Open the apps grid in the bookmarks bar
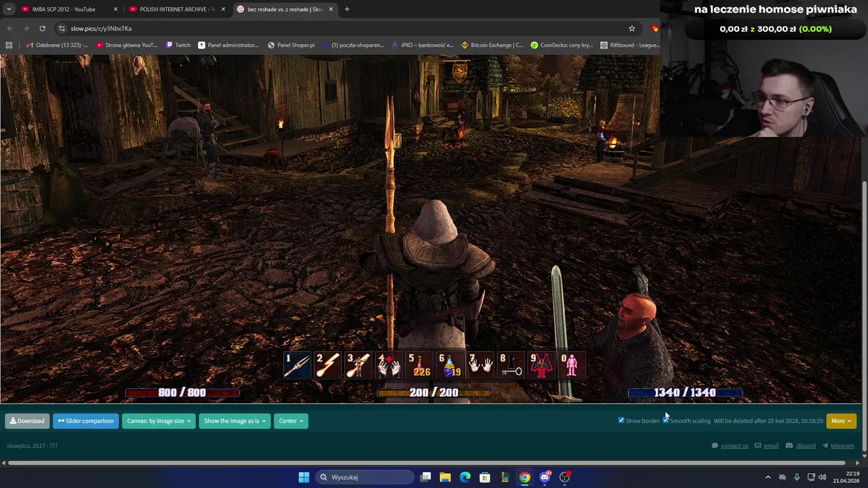Viewport: 868px width, 488px height. 9,45
